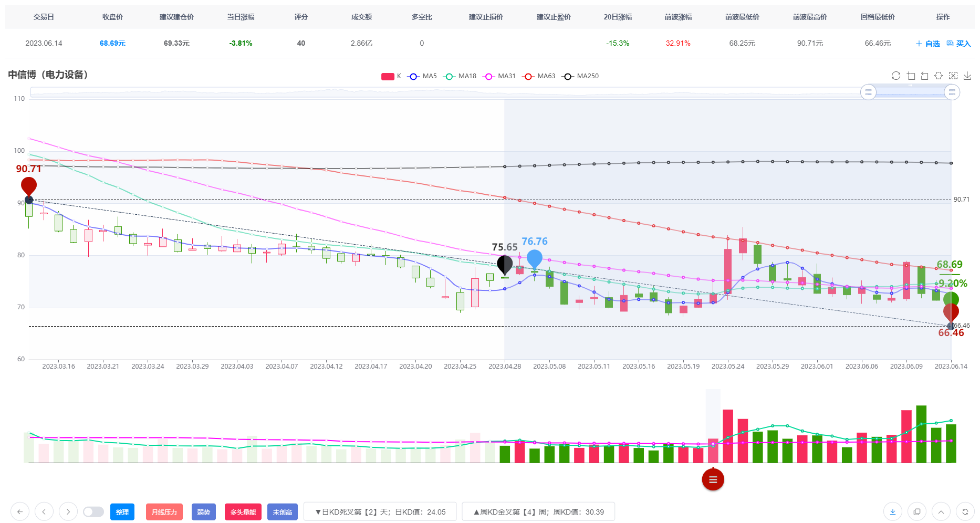Flip the gray toggle switch at bottom left

(x=93, y=511)
